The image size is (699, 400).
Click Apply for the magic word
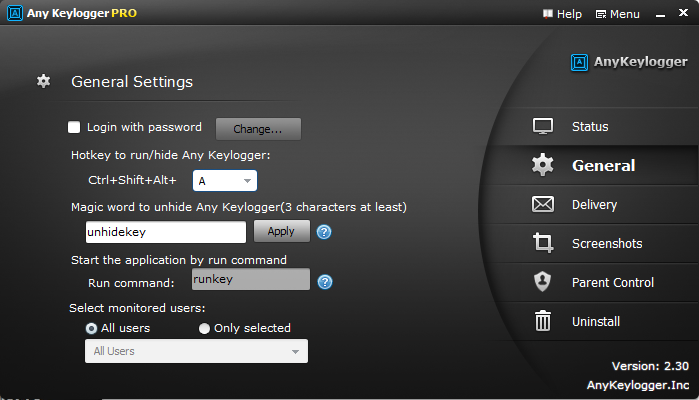pyautogui.click(x=281, y=231)
